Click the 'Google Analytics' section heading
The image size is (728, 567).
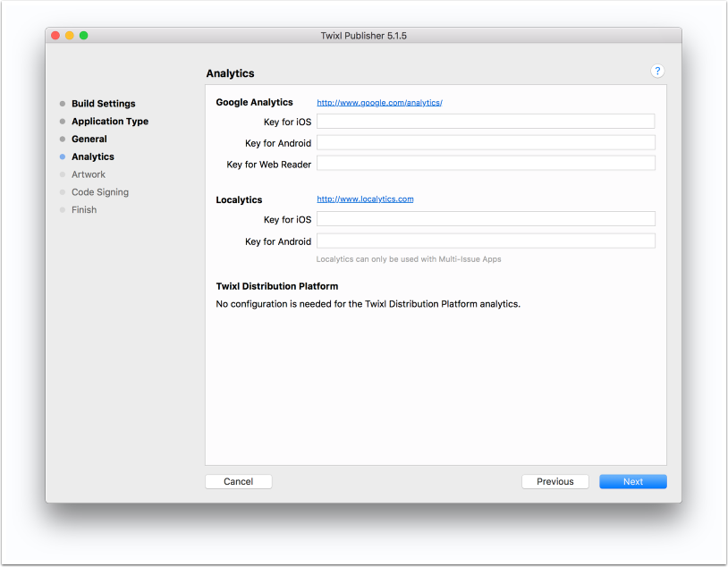(254, 102)
